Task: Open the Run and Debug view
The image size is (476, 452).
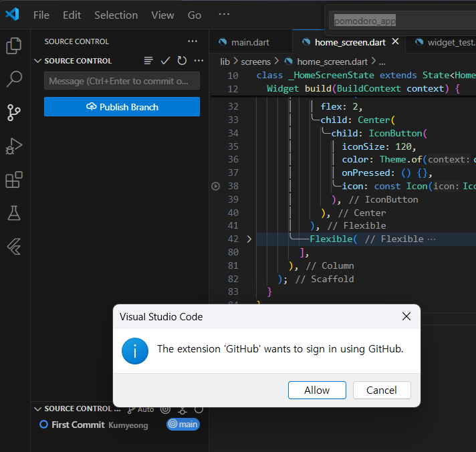Action: pos(14,146)
